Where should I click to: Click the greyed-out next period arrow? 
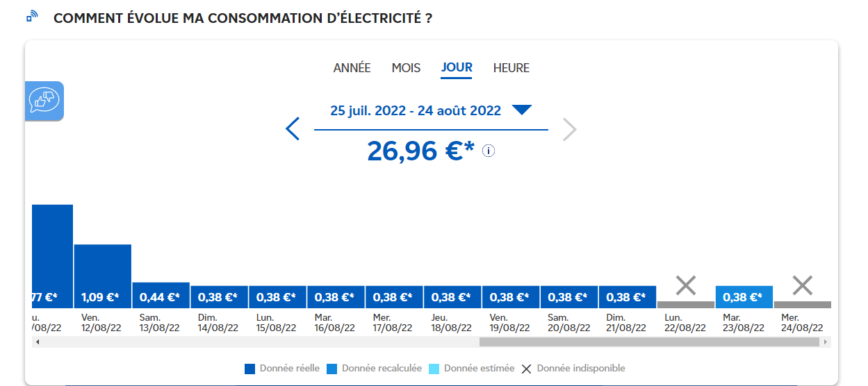[x=570, y=129]
